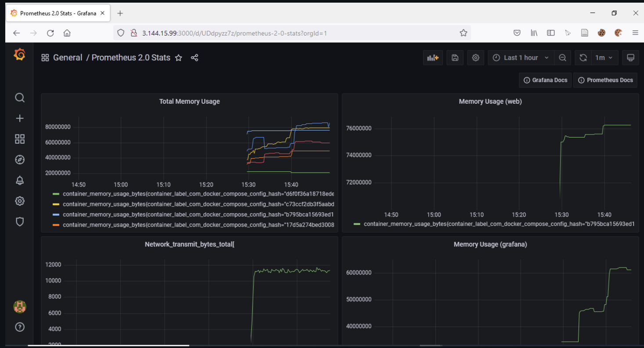The height and width of the screenshot is (348, 644).
Task: Bookmark this page with star icon
Action: 463,33
